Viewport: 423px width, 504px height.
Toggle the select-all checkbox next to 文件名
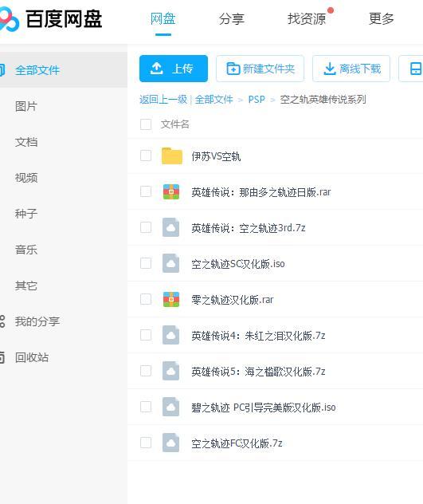pos(146,124)
